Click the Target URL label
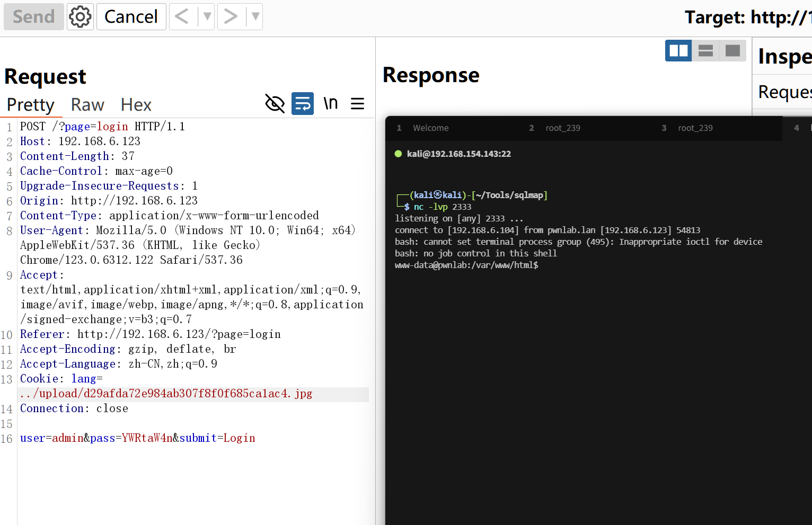Screen dimensions: 812x525 click(748, 17)
